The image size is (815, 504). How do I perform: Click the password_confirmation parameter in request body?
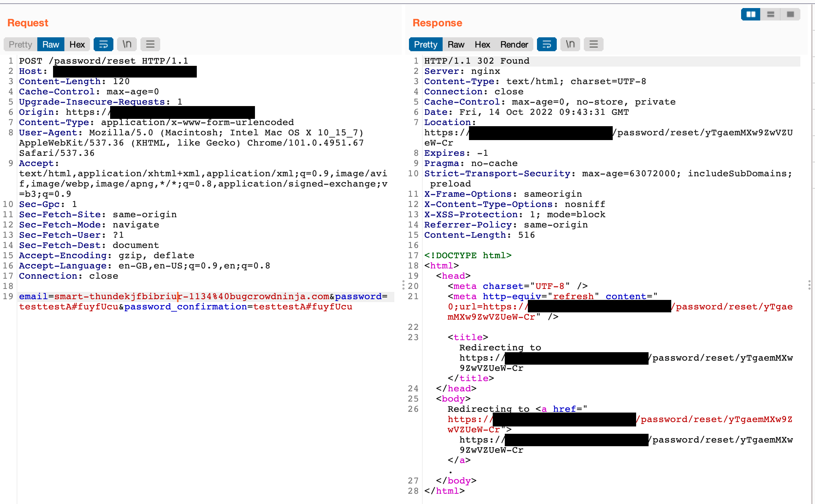click(238, 306)
